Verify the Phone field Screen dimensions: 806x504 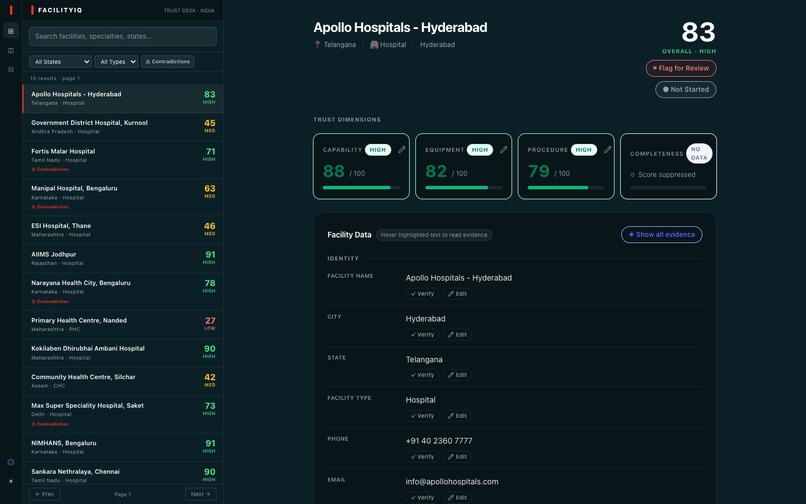[x=422, y=457]
